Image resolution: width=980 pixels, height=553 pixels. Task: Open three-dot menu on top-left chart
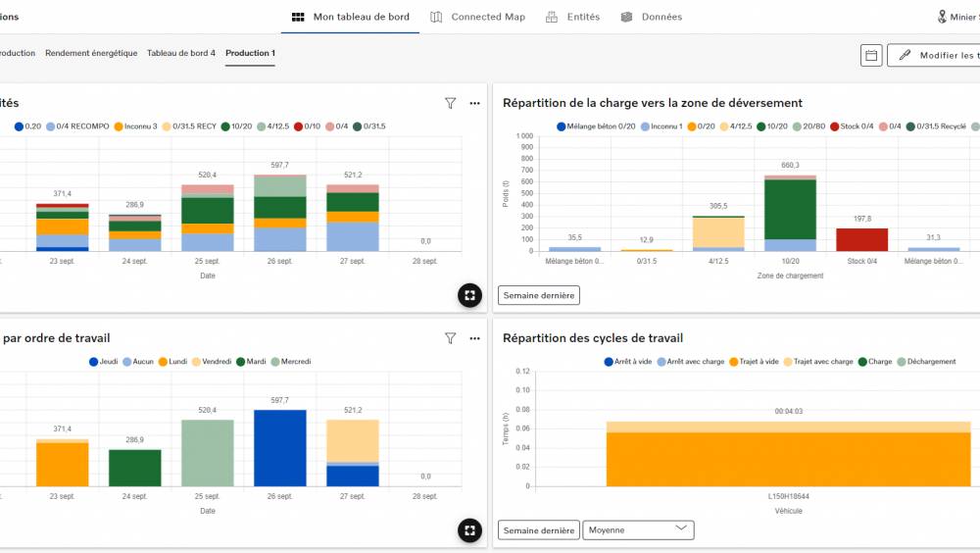pos(474,103)
